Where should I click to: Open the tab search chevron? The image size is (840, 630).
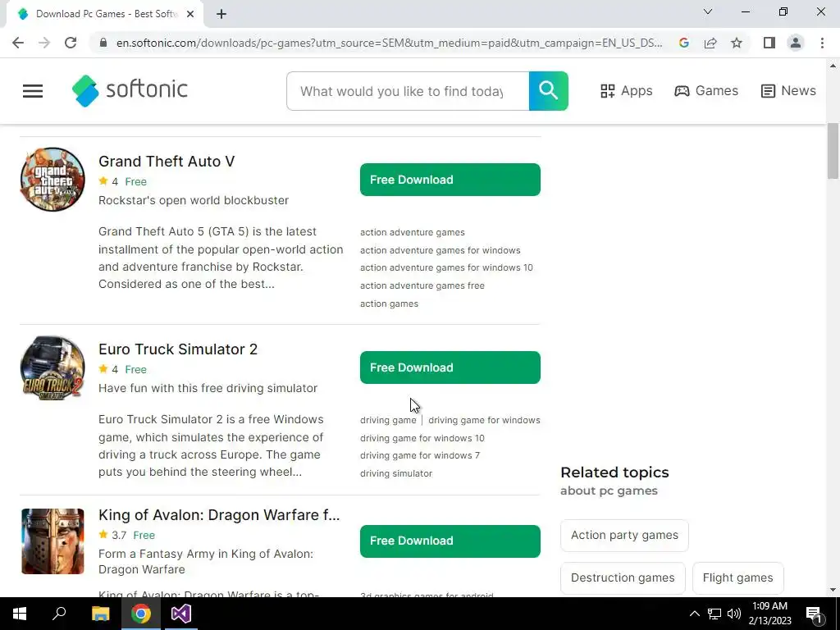[708, 11]
